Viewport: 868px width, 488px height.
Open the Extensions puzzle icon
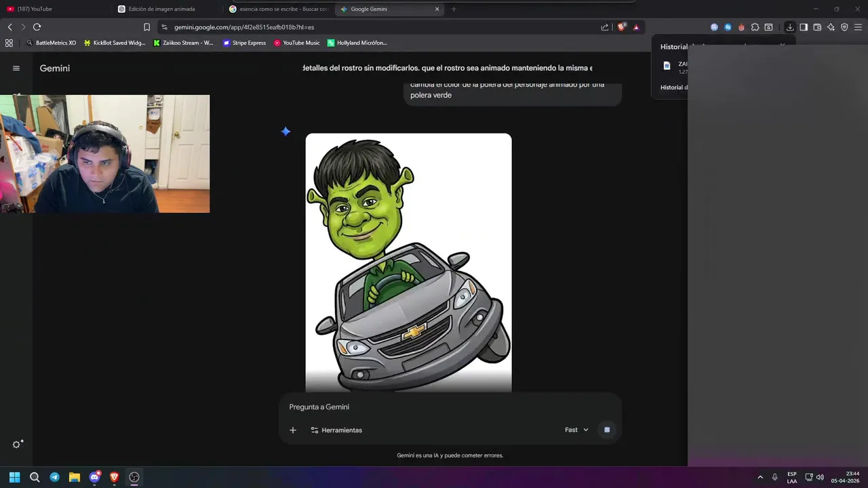click(x=755, y=27)
